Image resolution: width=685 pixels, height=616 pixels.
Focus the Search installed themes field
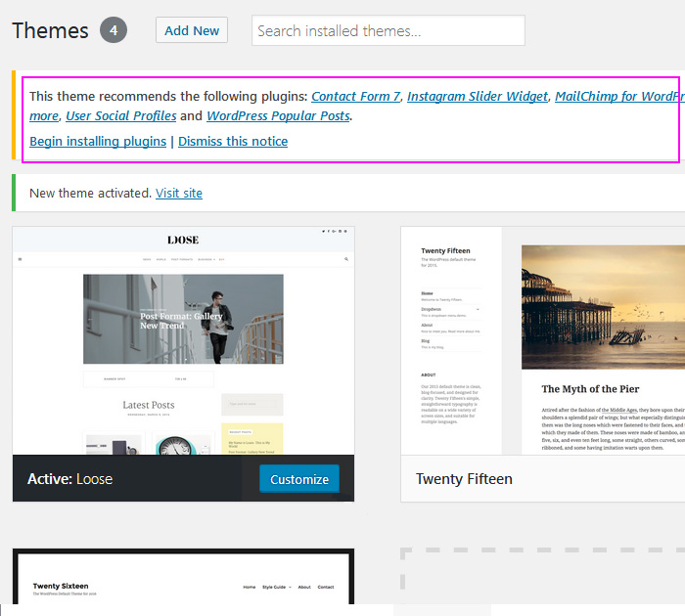click(x=388, y=30)
